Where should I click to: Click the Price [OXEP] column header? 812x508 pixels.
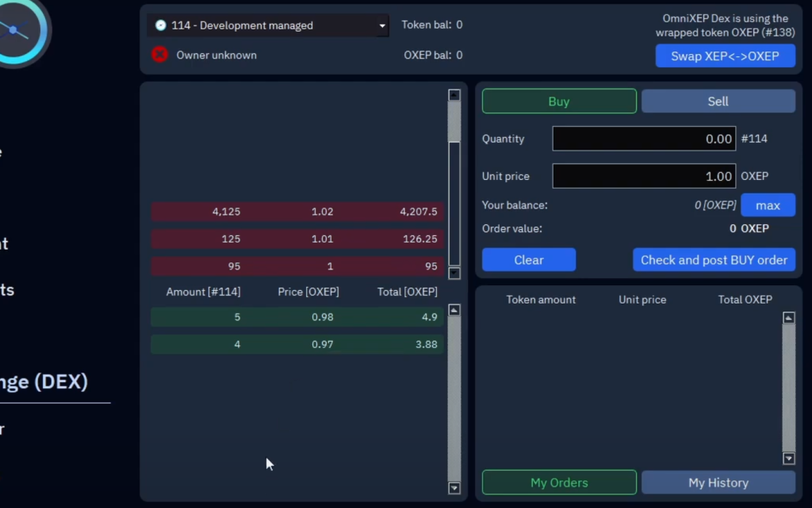click(308, 292)
